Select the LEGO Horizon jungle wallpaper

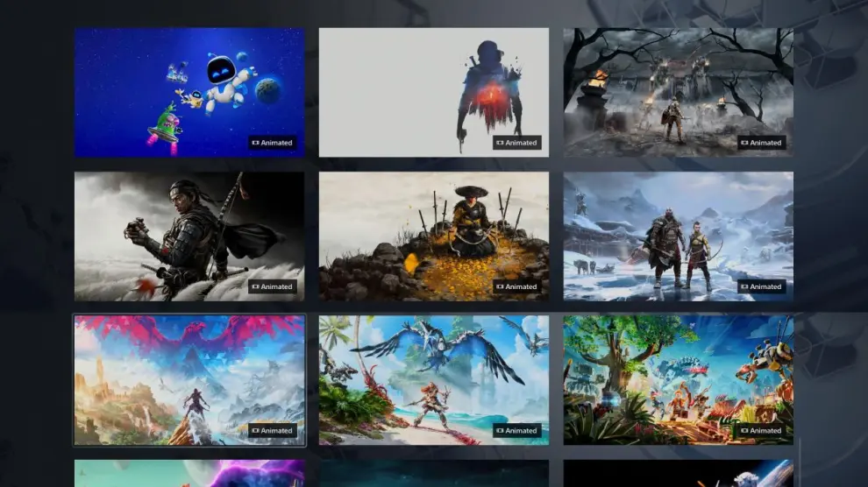point(678,380)
